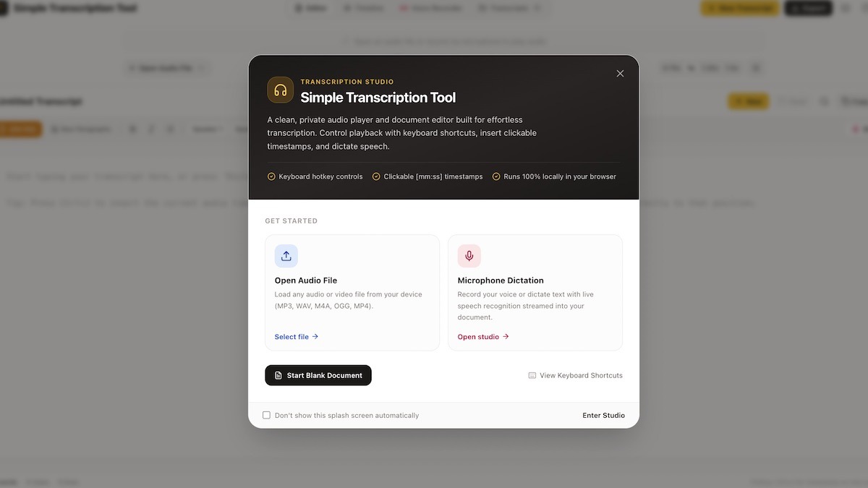Click the "Keyboard hotkey controls" feature text
The height and width of the screenshot is (488, 868).
click(320, 176)
